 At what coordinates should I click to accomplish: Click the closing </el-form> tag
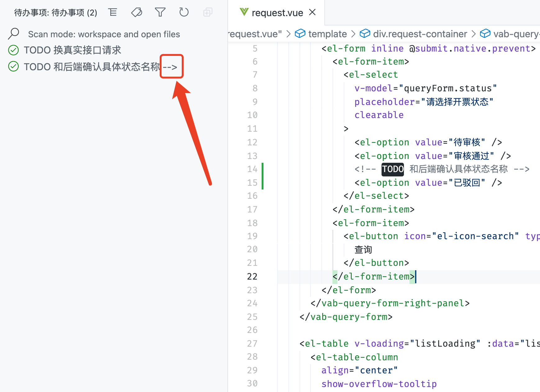[x=349, y=290]
